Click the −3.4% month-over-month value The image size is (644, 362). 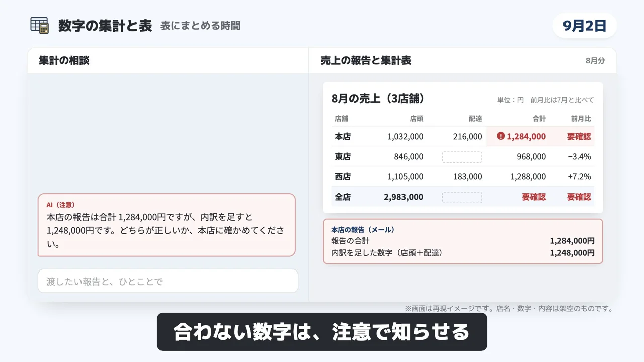click(579, 156)
